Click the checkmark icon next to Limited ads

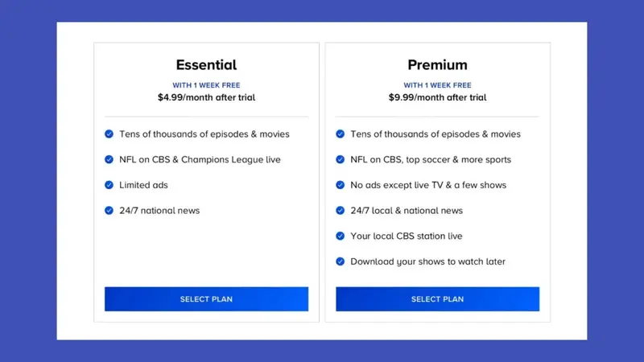(109, 185)
